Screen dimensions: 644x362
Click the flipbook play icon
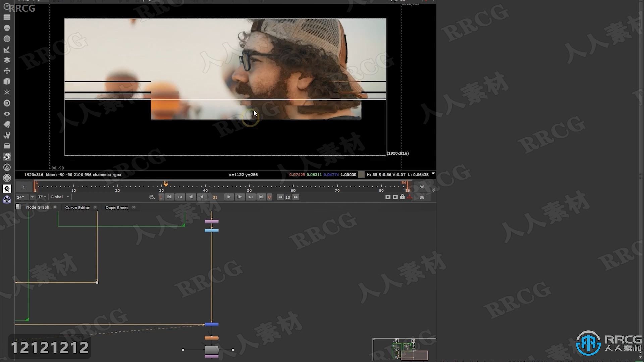[388, 197]
